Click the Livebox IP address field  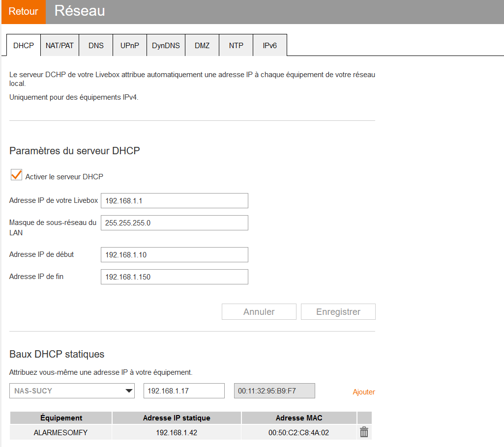pos(174,201)
